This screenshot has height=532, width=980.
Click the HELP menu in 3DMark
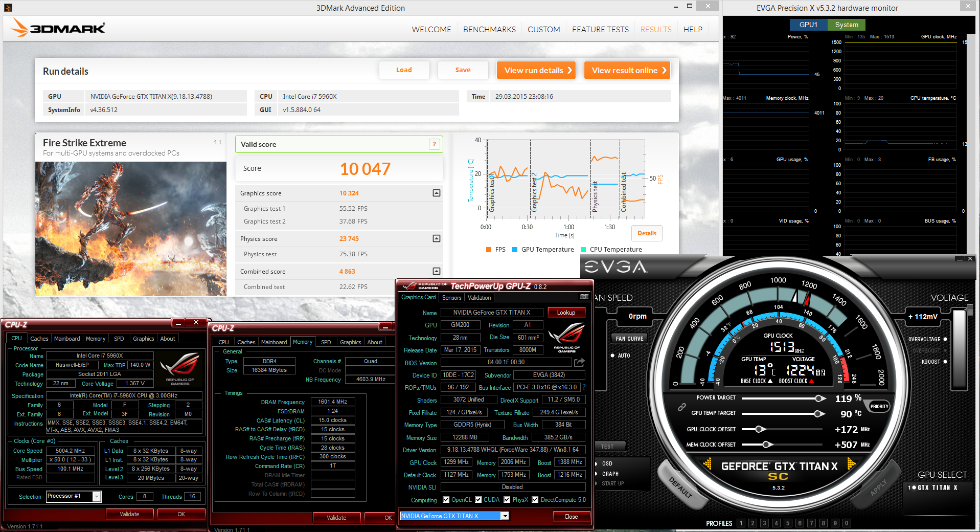coord(693,30)
